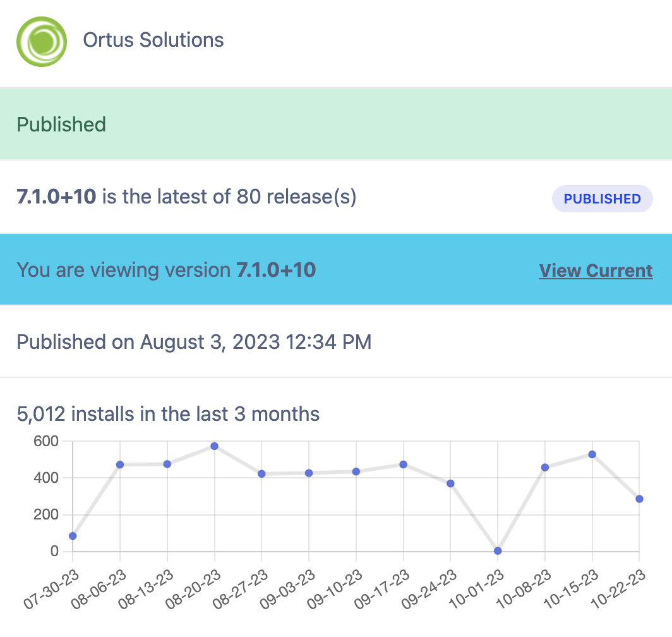
Task: Select the 08-27-23 installs data point
Action: tap(261, 473)
